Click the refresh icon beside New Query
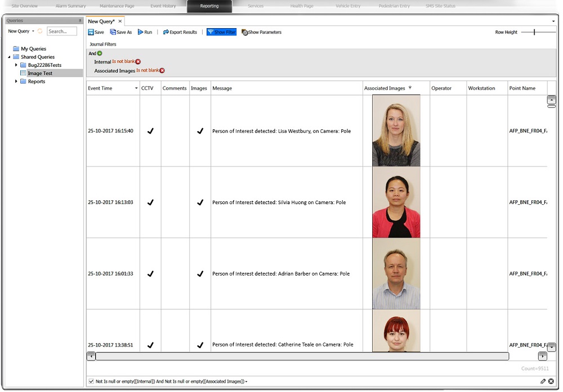Screen dimensions: 563x392 pyautogui.click(x=40, y=31)
